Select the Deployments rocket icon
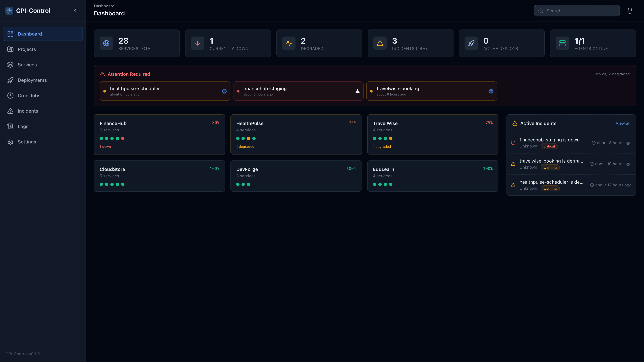The width and height of the screenshot is (644, 362). coord(10,80)
